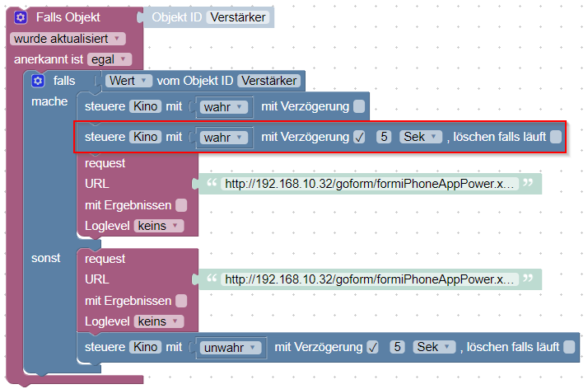This screenshot has width=588, height=389.
Task: Open Loglevel 'keins' dropdown in mache request
Action: [159, 226]
